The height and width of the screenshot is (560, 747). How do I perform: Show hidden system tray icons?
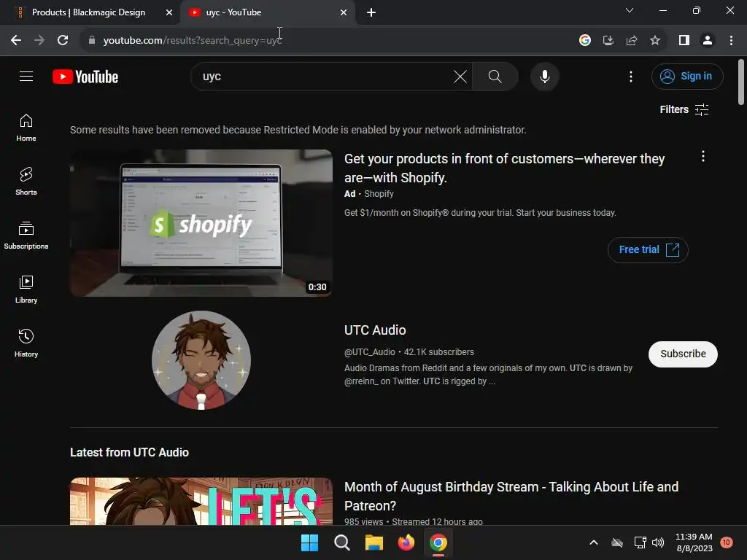click(594, 542)
